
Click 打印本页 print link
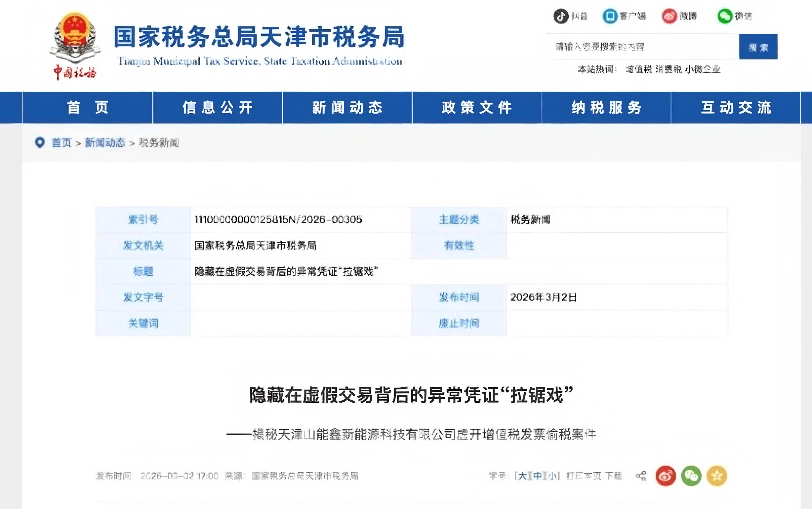click(x=584, y=476)
